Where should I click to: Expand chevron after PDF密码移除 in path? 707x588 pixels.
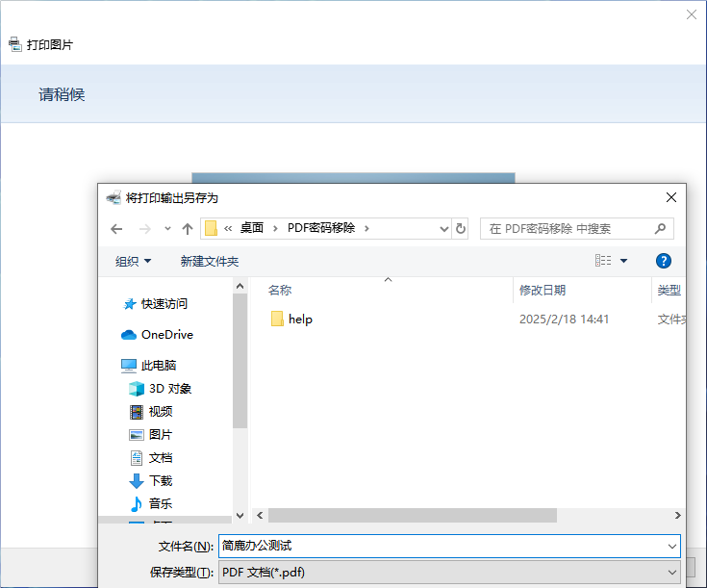point(367,228)
